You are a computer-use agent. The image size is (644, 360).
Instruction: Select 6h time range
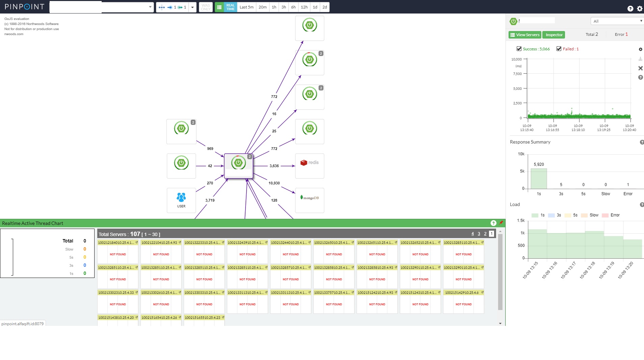293,7
